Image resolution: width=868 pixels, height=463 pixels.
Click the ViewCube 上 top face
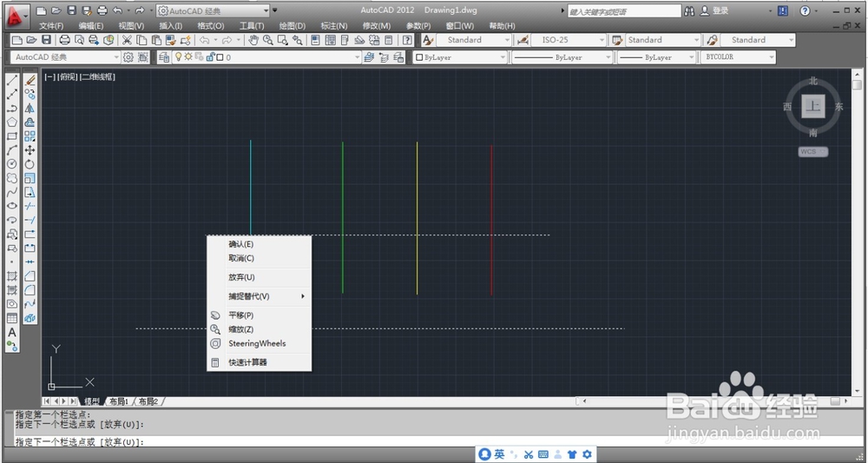click(x=813, y=106)
